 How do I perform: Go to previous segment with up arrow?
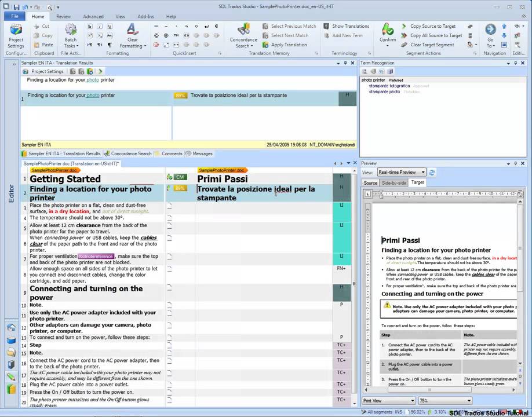(504, 26)
